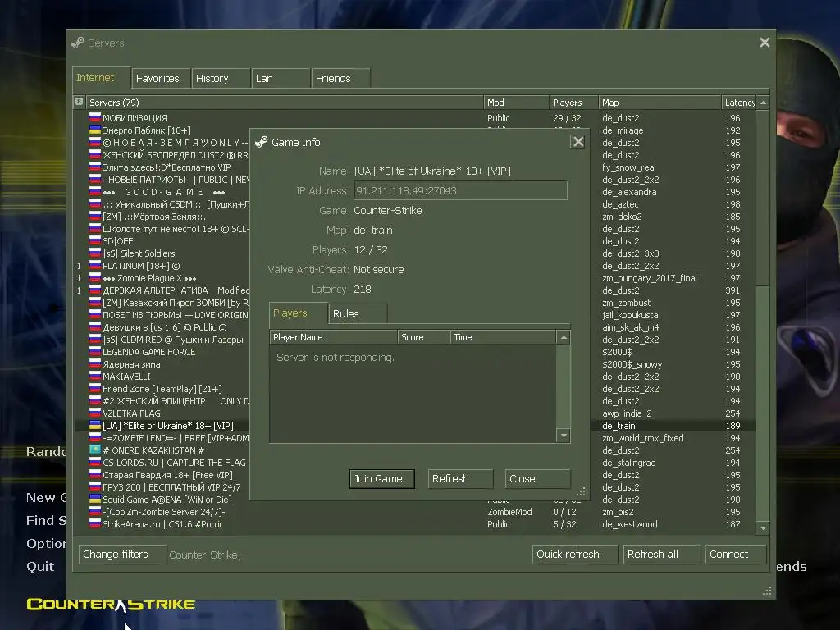Click the Join Game button
Screen dimensions: 840x630
tap(381, 479)
